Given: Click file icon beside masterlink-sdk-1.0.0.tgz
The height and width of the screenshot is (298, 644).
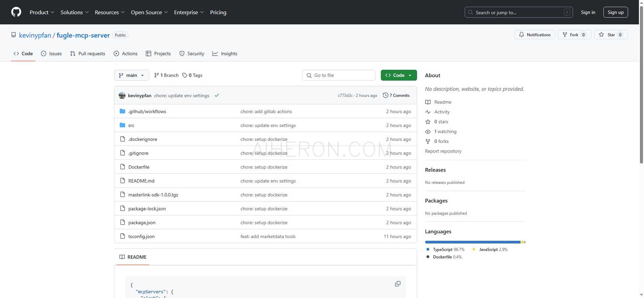Looking at the screenshot, I should [123, 195].
